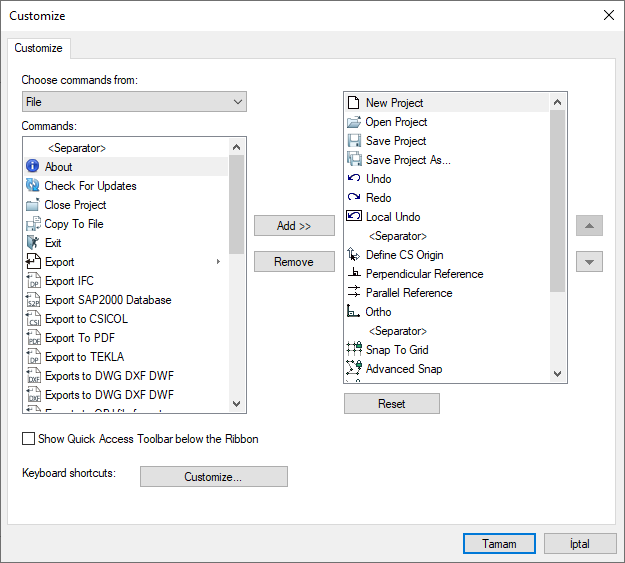
Task: Expand the Export submenu arrow
Action: 218,262
